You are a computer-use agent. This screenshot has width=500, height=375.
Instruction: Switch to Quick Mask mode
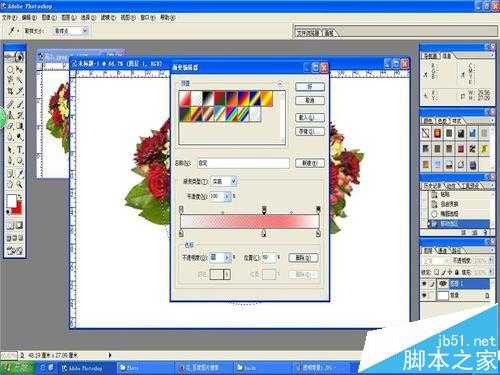(19, 226)
